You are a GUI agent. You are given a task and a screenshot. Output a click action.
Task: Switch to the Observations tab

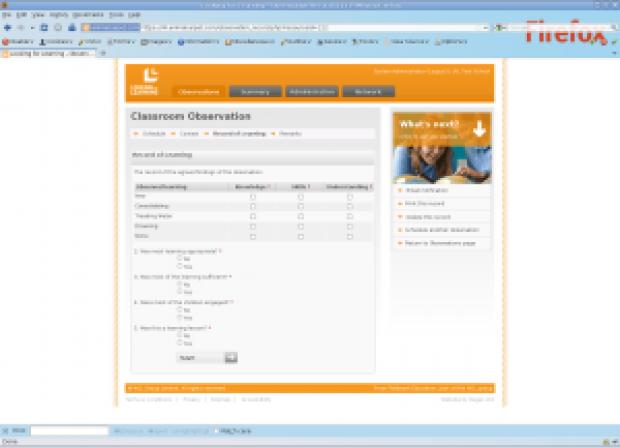coord(198,92)
